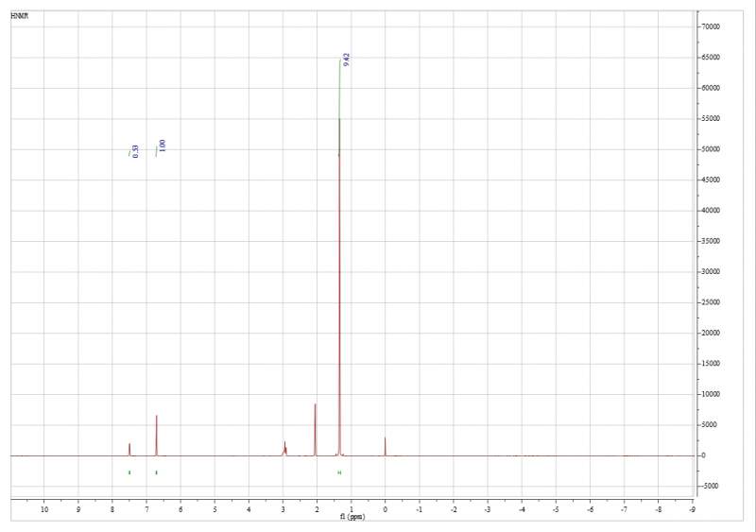
Task: Click the y-axis label 15000
Action: click(712, 364)
